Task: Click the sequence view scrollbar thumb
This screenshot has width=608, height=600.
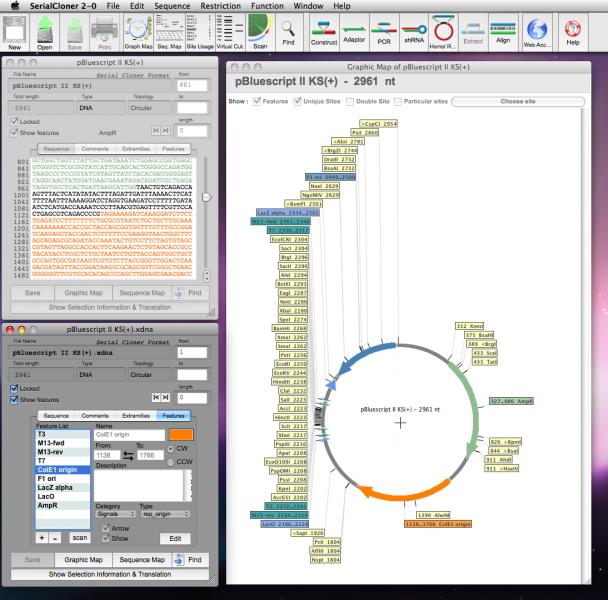Action: (x=207, y=197)
